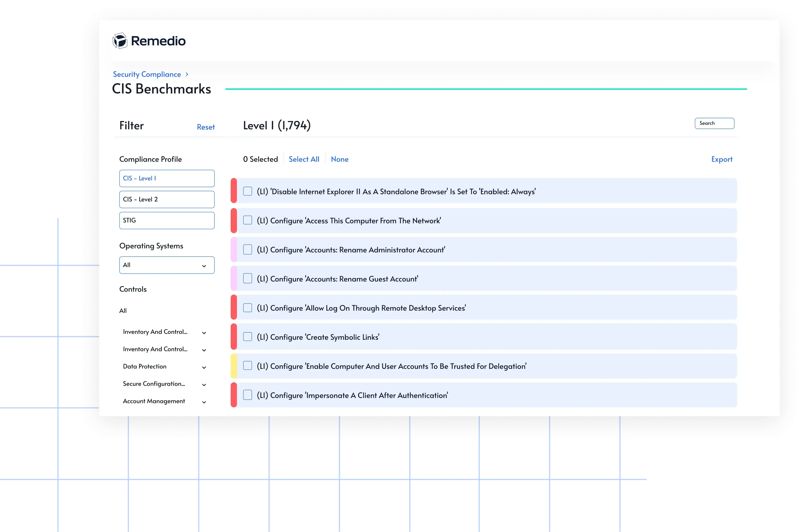Open the Operating Systems dropdown

point(167,265)
